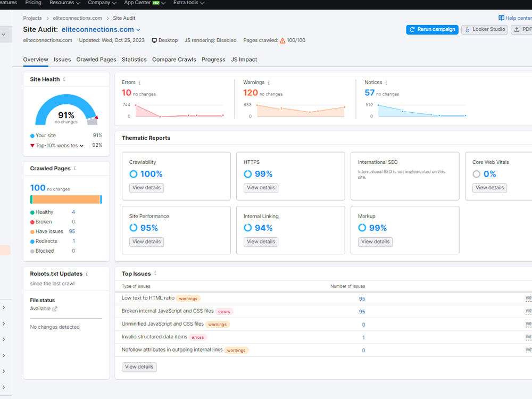Switch to the Compare Crawls tab
Screen dimensions: 532x399
point(174,60)
